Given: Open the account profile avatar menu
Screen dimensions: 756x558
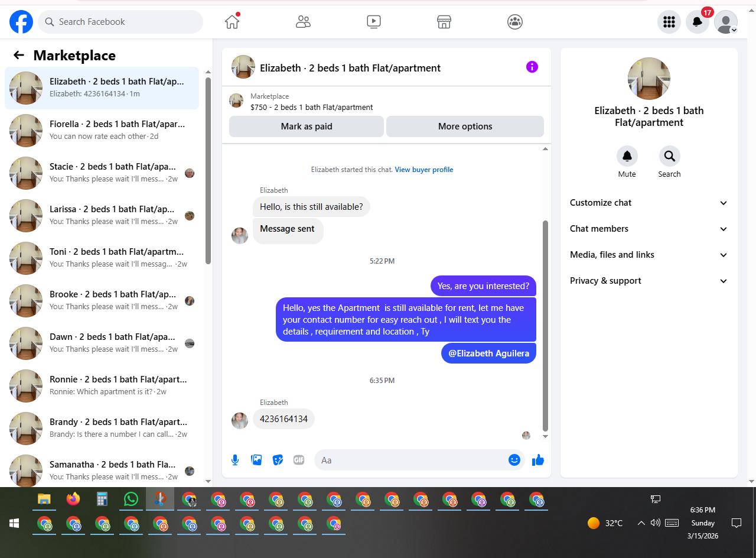Looking at the screenshot, I should tap(726, 22).
